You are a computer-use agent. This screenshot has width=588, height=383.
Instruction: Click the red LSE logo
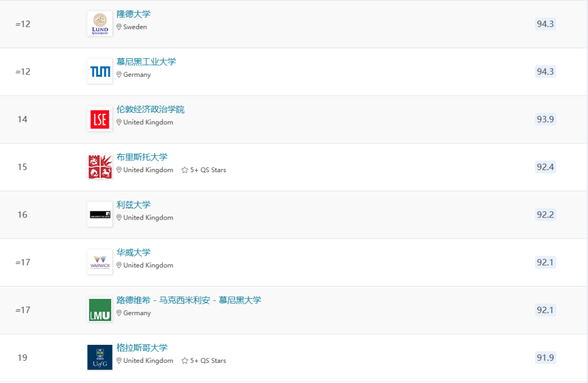click(100, 119)
